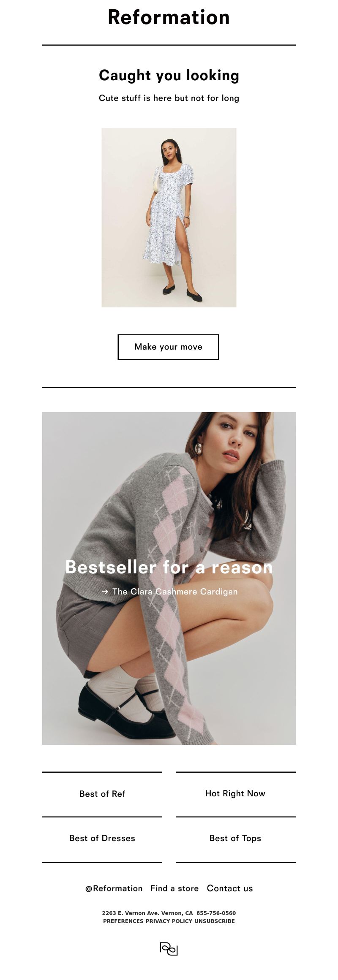The width and height of the screenshot is (338, 980).
Task: Select the Hot Right Now category
Action: click(x=235, y=793)
